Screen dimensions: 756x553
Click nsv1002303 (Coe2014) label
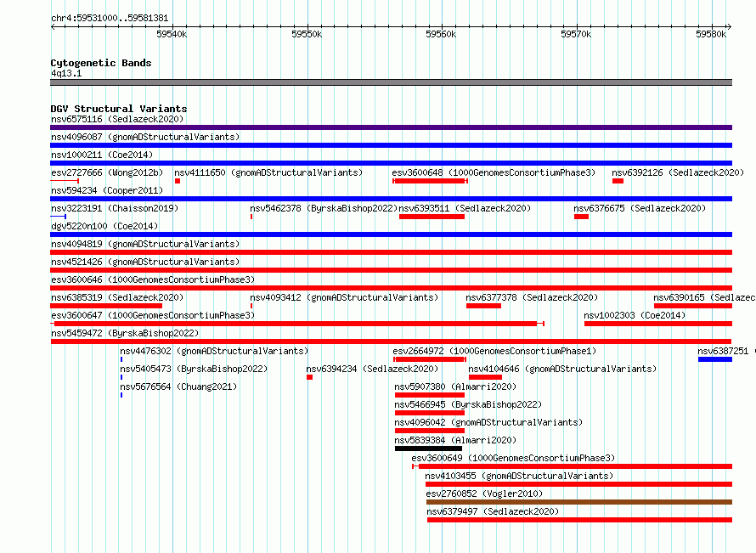(x=635, y=315)
